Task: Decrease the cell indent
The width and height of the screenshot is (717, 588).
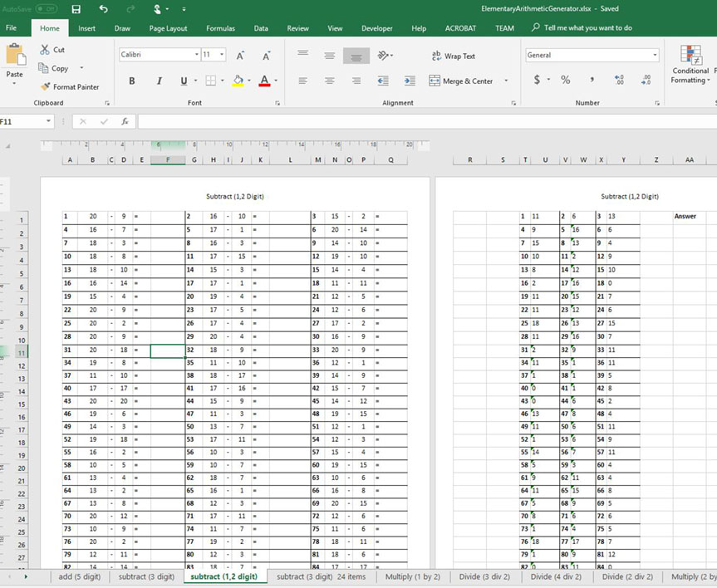Action: [x=383, y=81]
